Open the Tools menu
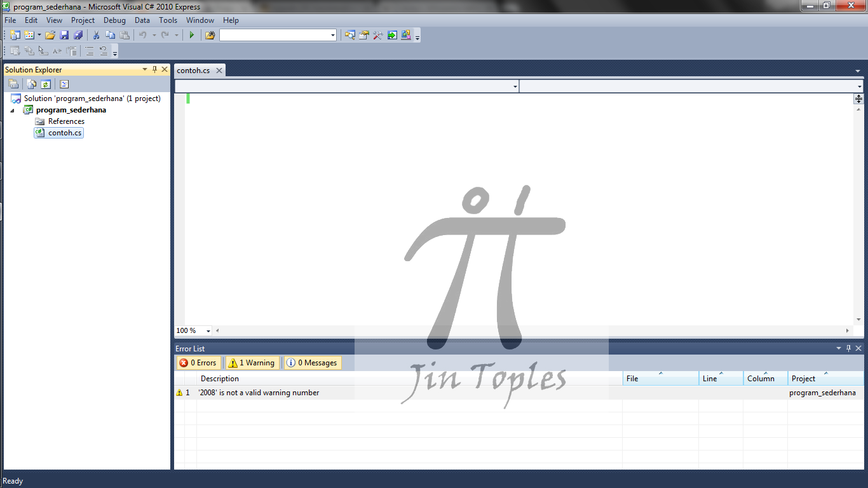Image resolution: width=868 pixels, height=488 pixels. coord(168,20)
